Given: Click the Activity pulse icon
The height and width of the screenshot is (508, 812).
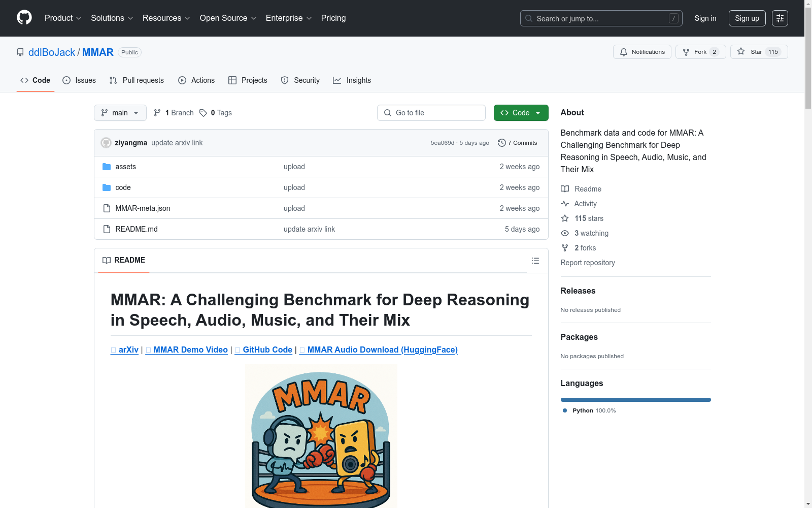Looking at the screenshot, I should [x=565, y=204].
